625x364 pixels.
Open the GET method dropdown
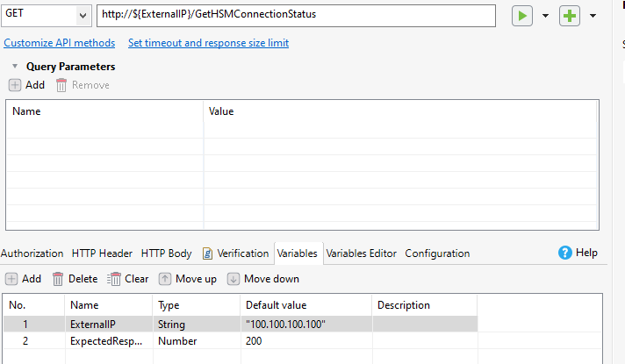pyautogui.click(x=83, y=15)
